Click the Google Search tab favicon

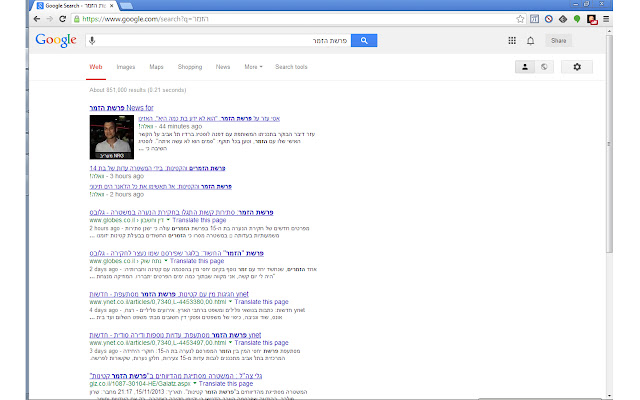[40, 6]
